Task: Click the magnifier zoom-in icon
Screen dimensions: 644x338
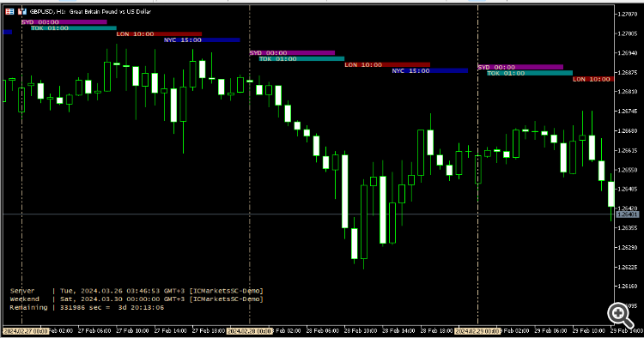Action: coord(620,316)
